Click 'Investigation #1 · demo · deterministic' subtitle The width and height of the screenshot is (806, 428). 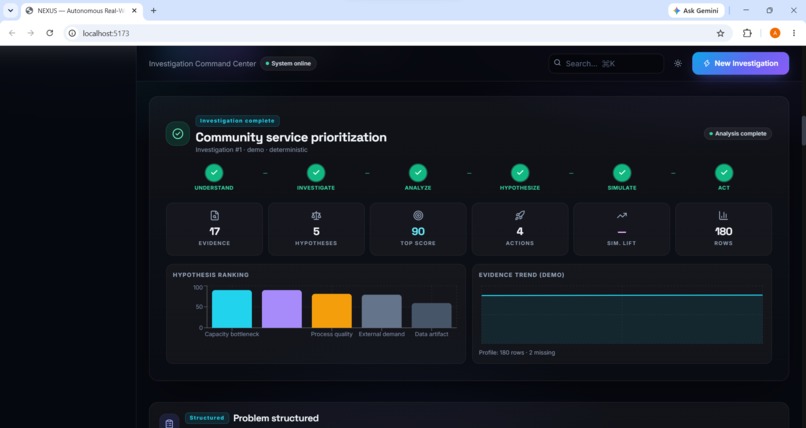(251, 150)
